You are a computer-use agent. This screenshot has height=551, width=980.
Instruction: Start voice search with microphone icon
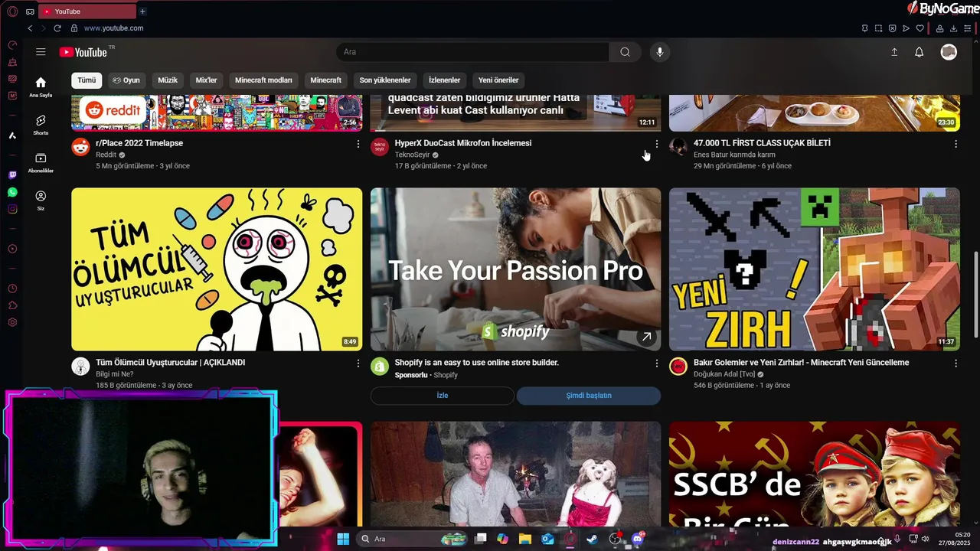coord(660,52)
